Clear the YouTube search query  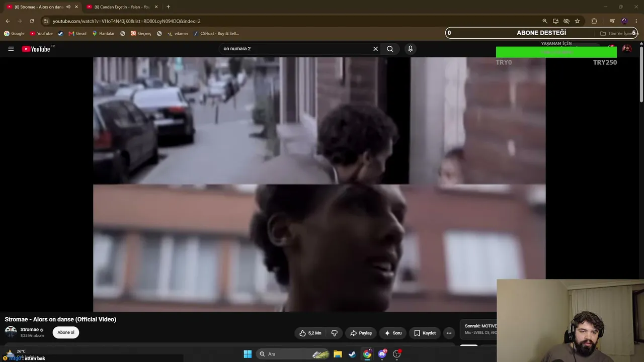click(375, 49)
